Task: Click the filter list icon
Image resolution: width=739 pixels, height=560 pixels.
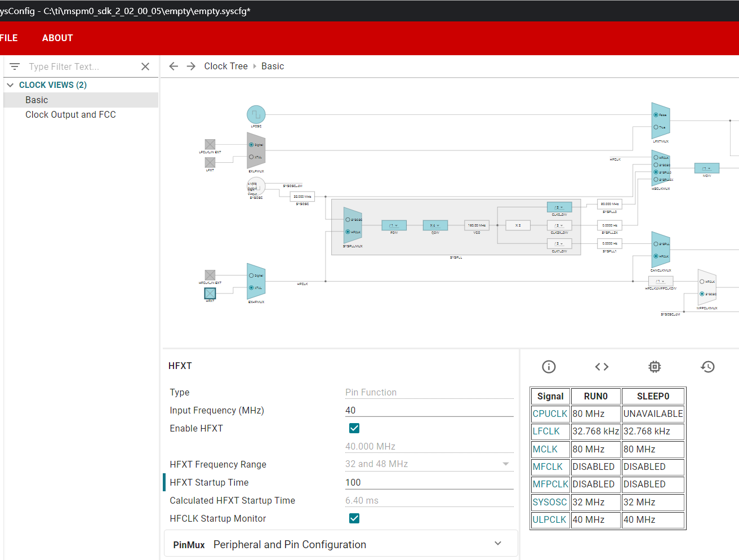Action: click(15, 66)
